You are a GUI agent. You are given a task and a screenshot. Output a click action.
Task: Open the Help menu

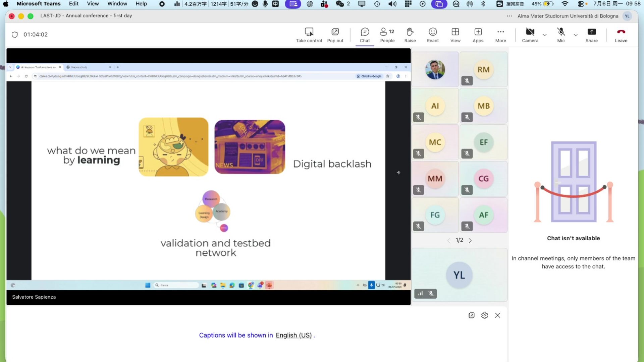point(141,4)
